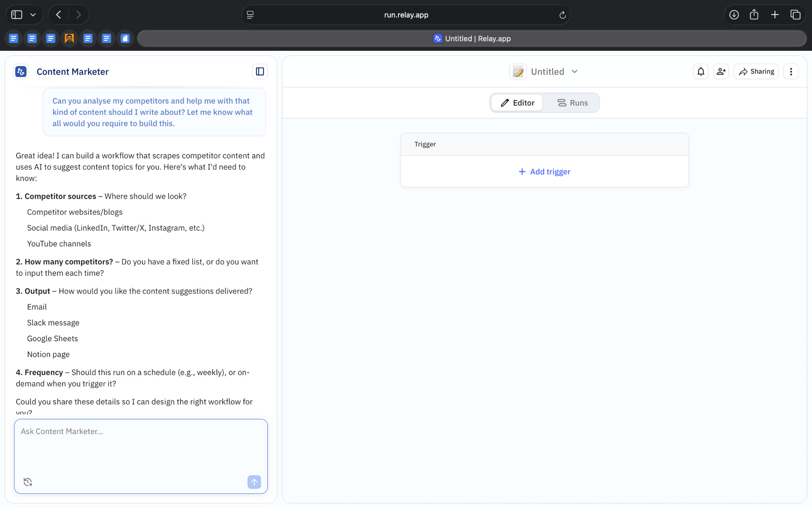The image size is (812, 508).
Task: Open the Sharing button
Action: [756, 71]
